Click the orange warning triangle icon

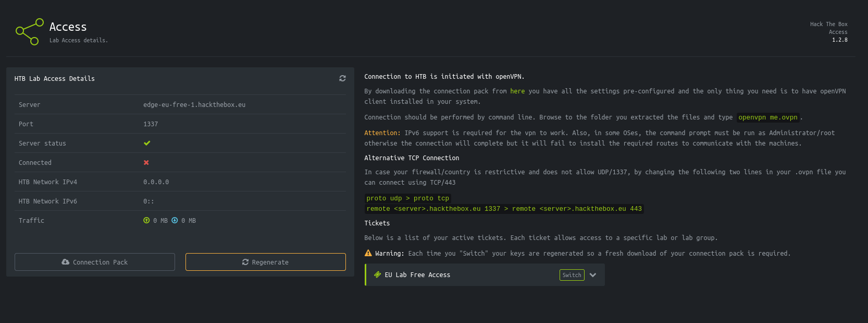[x=368, y=253]
